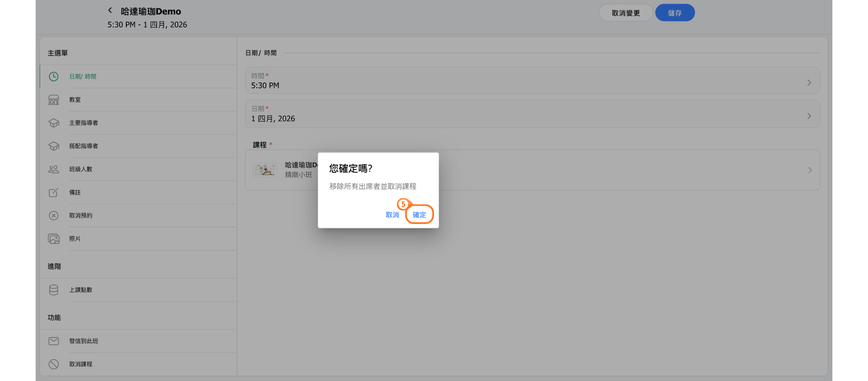The image size is (868, 381).
Task: Select 搭配指導者 in the main menu
Action: pyautogui.click(x=83, y=146)
